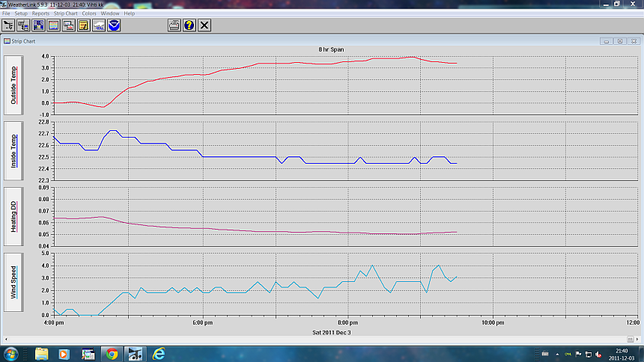Click the Heating DD chart label button
Viewport: 644px width, 362px height.
(13, 217)
